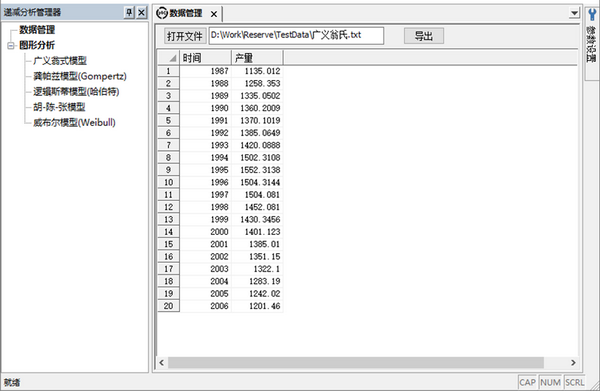Image resolution: width=600 pixels, height=391 pixels.
Task: Click the cell with value 1201.46
Action: pyautogui.click(x=257, y=306)
